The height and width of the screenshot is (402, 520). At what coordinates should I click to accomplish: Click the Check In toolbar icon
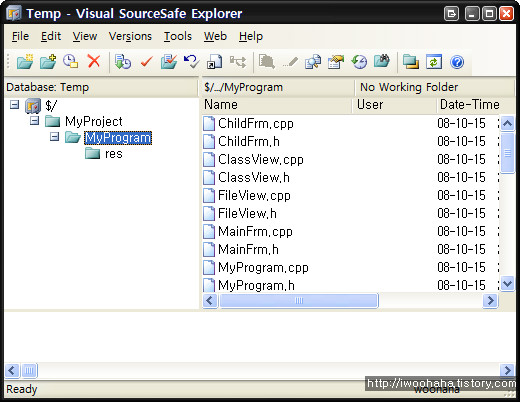tap(169, 62)
